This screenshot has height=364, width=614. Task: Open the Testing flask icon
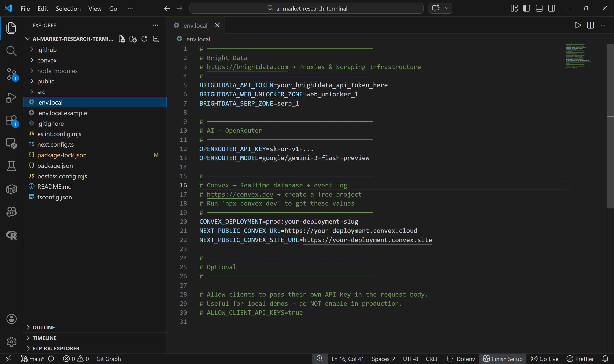click(11, 166)
